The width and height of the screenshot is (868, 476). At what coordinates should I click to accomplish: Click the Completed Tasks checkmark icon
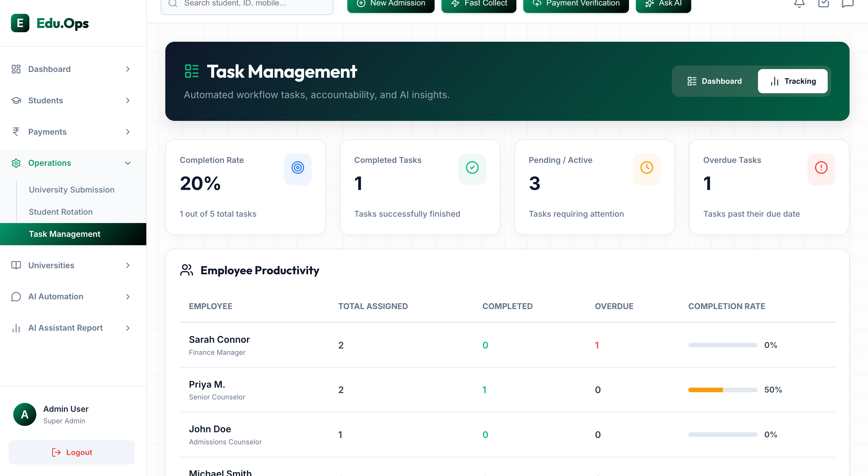(x=472, y=168)
